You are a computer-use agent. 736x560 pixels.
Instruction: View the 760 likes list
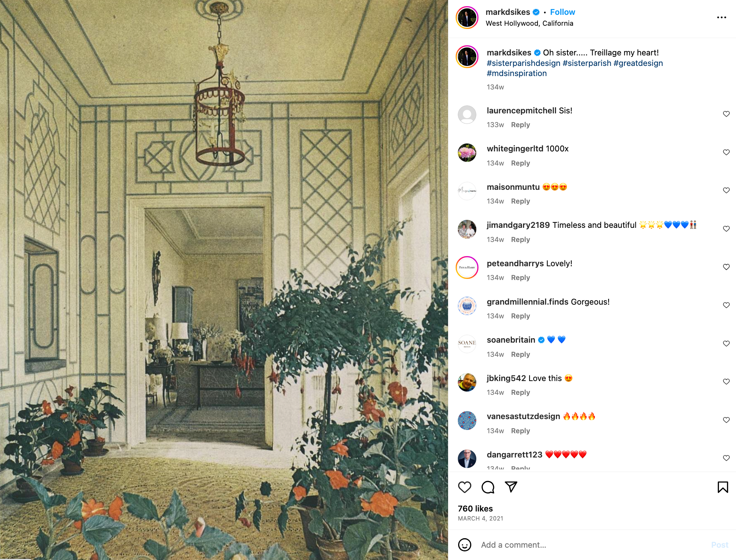point(475,509)
